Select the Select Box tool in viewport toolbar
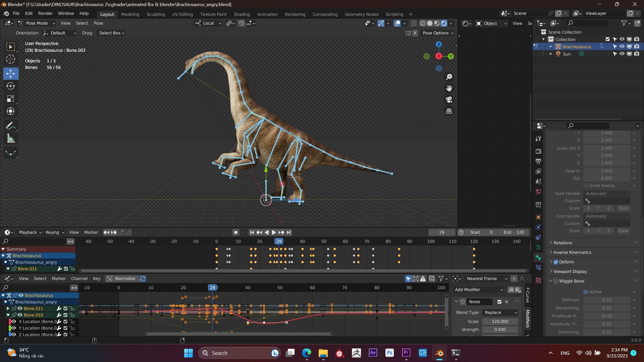 point(11,47)
